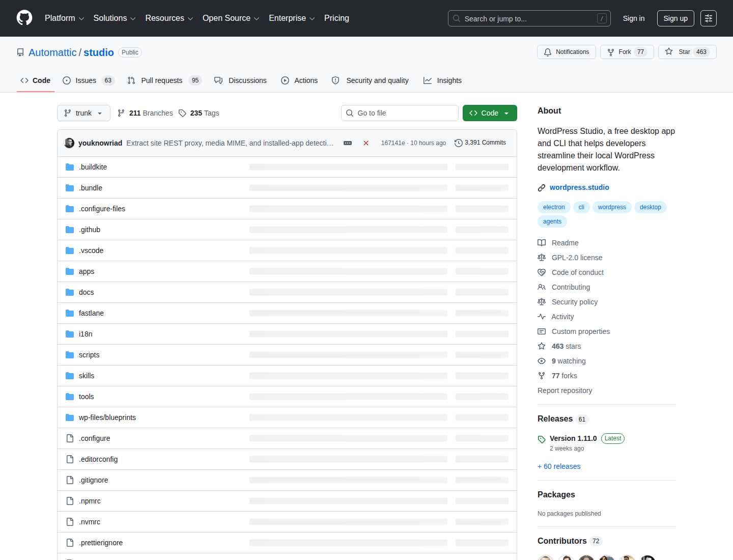Select the cli topic tag
The image size is (733, 560).
pyautogui.click(x=581, y=207)
